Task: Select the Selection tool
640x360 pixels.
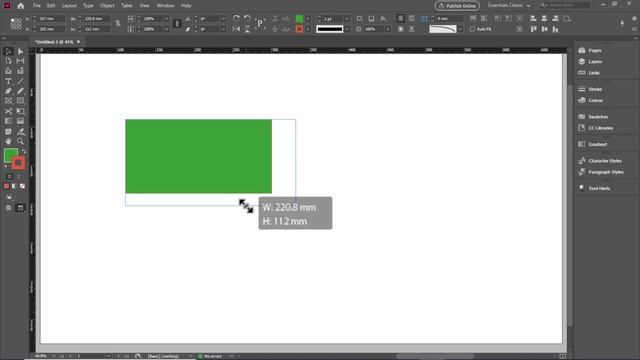Action: tap(8, 51)
